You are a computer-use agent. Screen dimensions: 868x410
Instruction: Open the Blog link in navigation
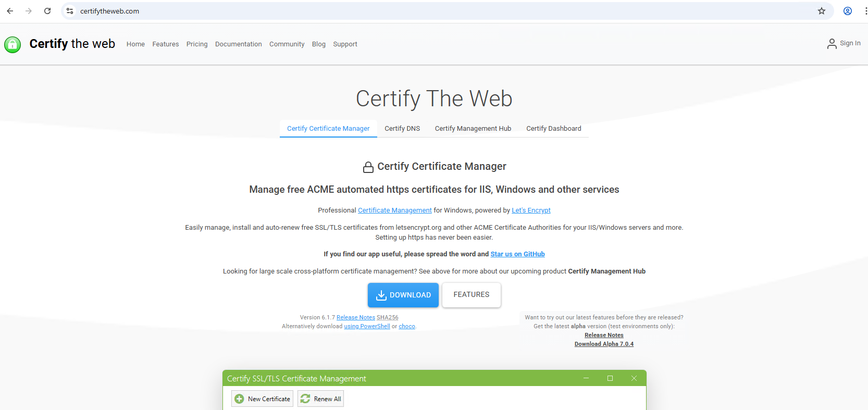click(x=319, y=44)
